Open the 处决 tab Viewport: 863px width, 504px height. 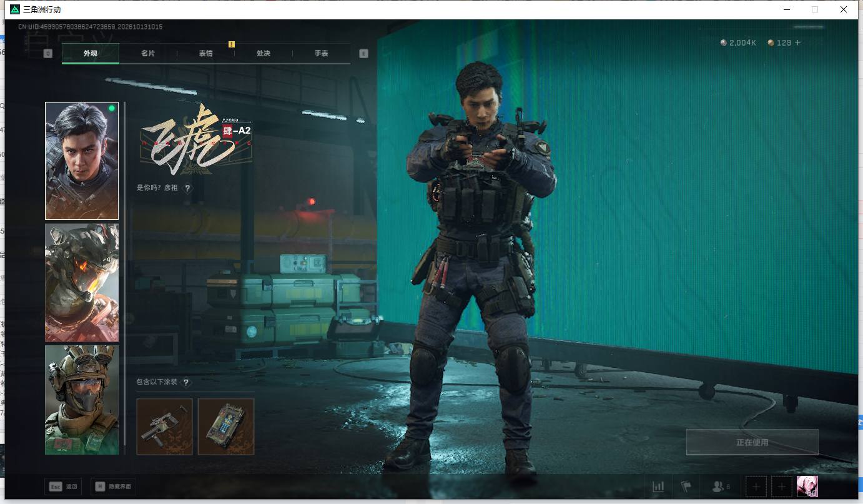[264, 54]
